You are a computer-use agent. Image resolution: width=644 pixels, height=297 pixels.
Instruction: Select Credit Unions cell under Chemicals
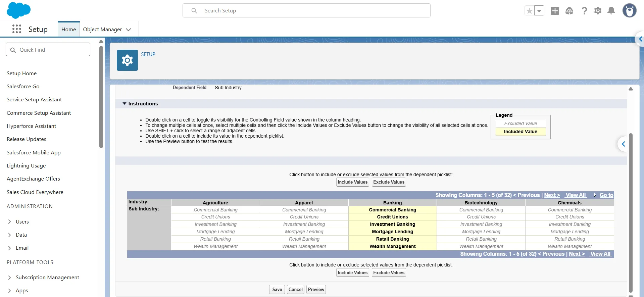(570, 217)
